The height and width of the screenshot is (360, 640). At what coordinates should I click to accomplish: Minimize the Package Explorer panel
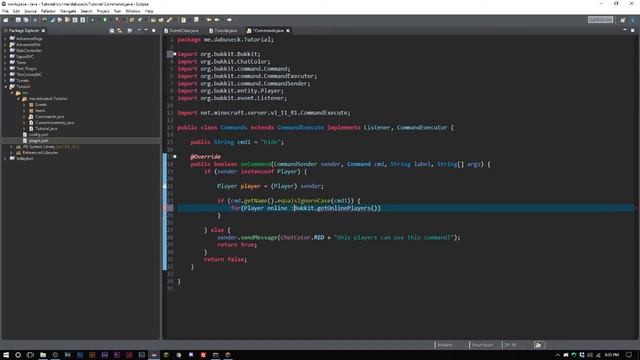(x=146, y=30)
